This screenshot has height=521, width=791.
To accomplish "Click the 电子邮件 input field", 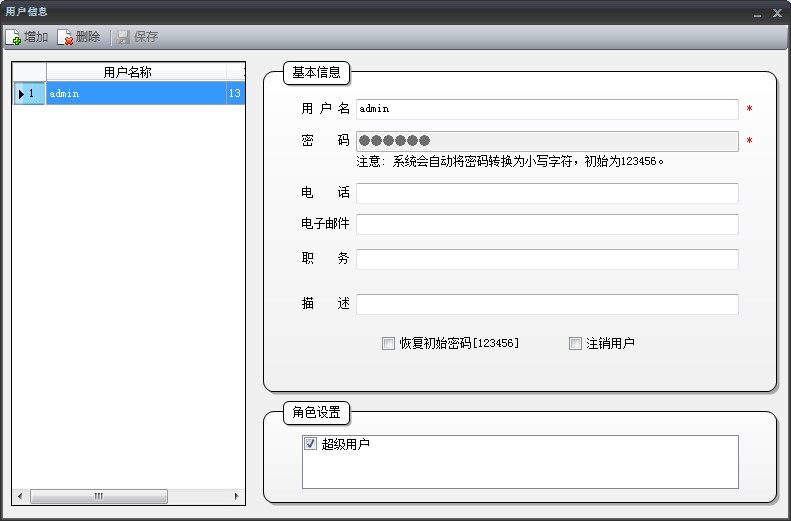I will [x=546, y=224].
